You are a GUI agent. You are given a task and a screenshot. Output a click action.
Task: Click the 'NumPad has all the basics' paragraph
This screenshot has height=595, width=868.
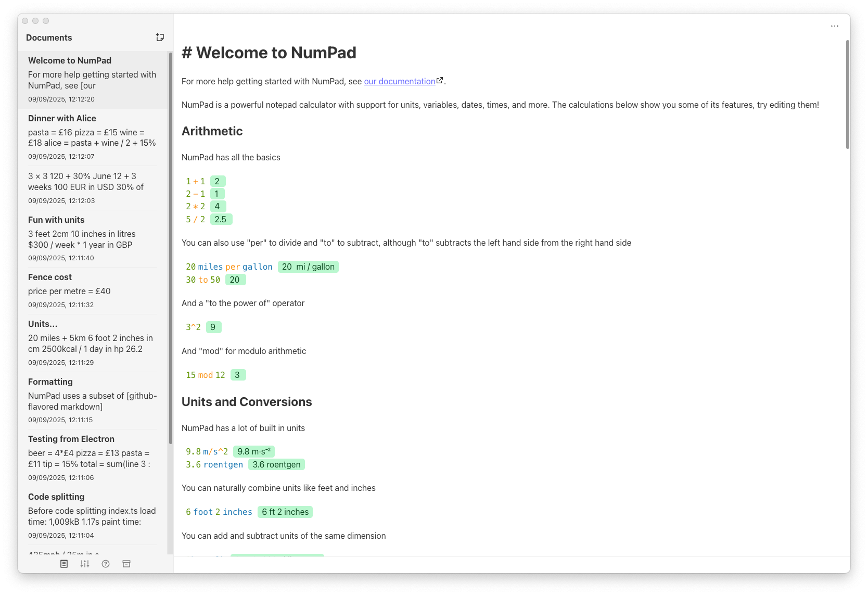[x=231, y=157]
